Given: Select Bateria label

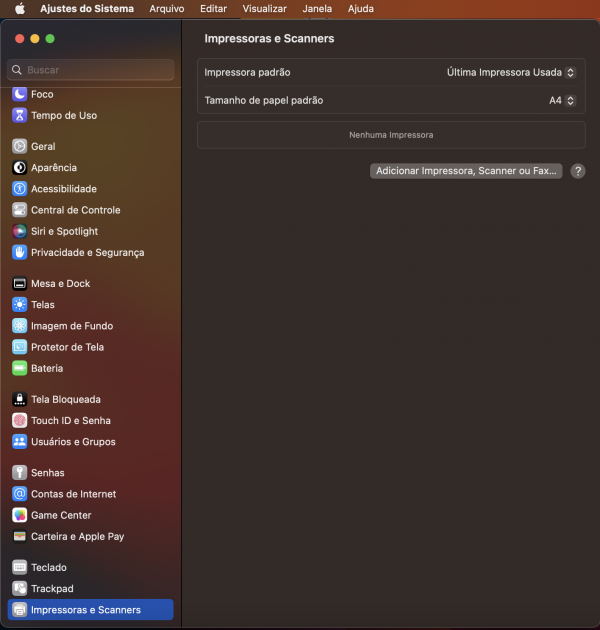Looking at the screenshot, I should click(47, 368).
